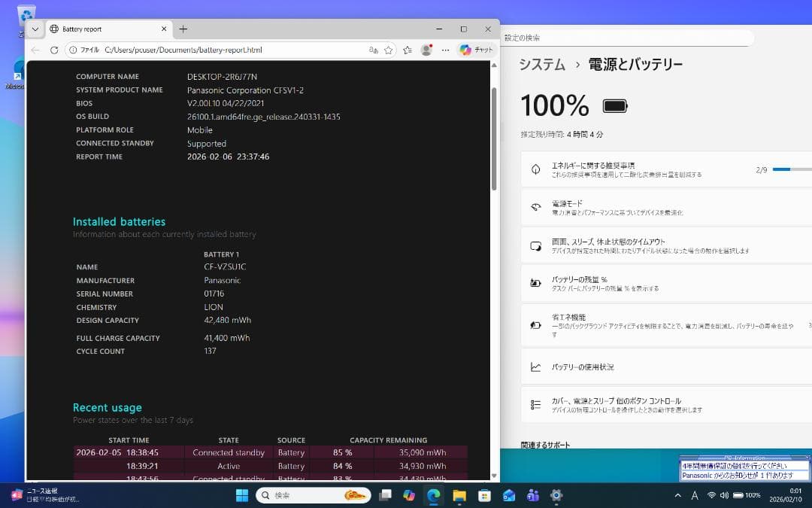Open Edge Collections icon in toolbar
The width and height of the screenshot is (812, 508).
tap(407, 49)
